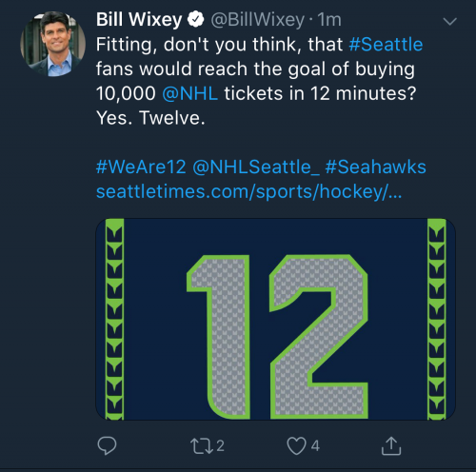The width and height of the screenshot is (476, 472).
Task: Open the #Seattle hashtag
Action: point(386,44)
